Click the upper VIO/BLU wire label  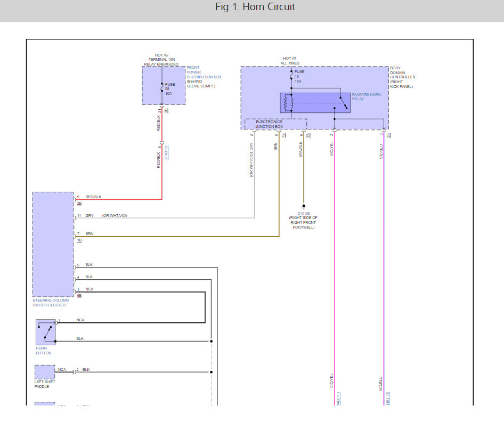click(x=381, y=151)
